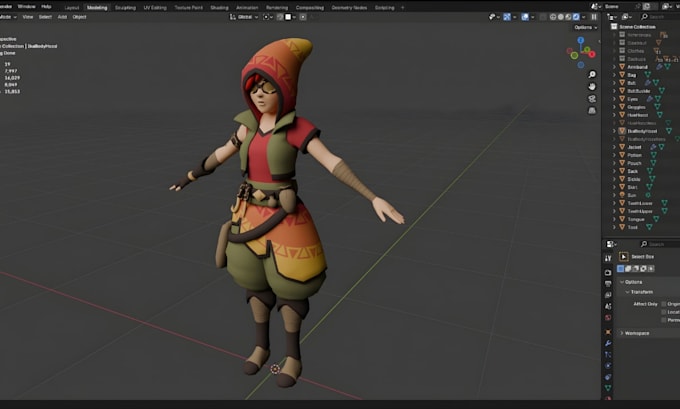Open the Scene properties tab
Image resolution: width=680 pixels, height=409 pixels.
pos(608,306)
